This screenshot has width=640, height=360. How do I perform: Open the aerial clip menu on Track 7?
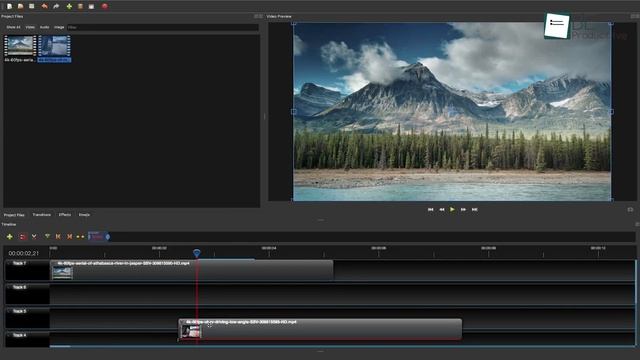point(54,264)
